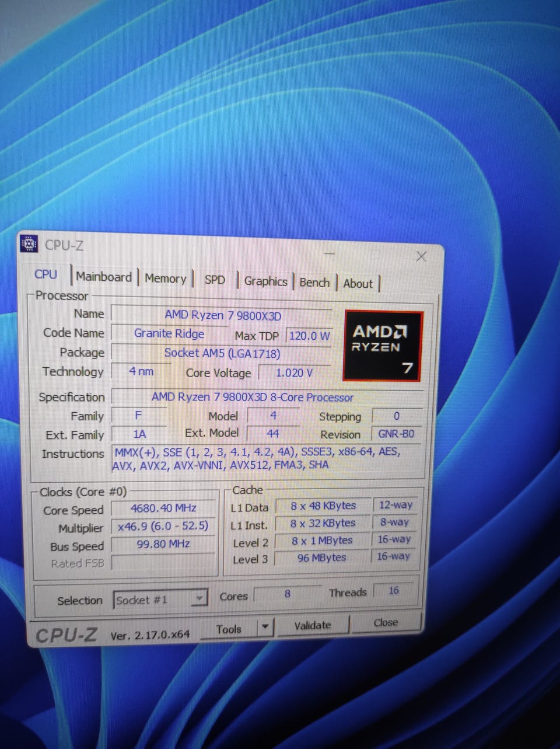This screenshot has height=749, width=560.
Task: Click the Family value F
Action: (x=138, y=416)
